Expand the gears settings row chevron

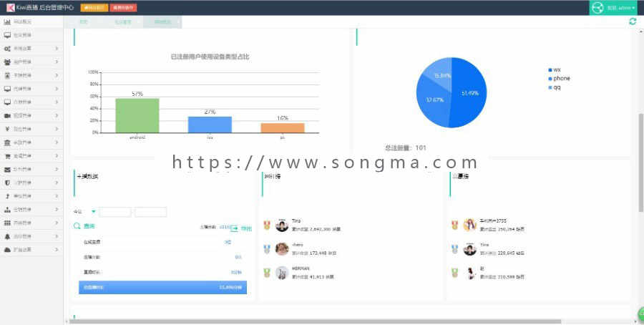coord(57,49)
